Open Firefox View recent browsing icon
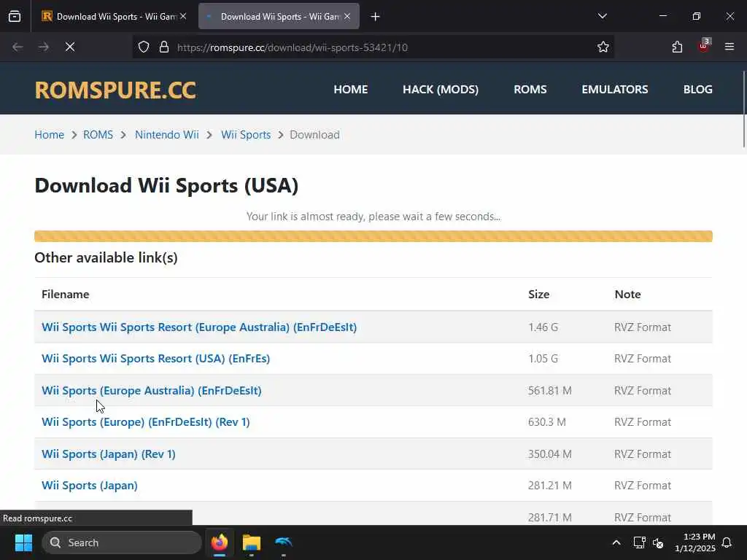The width and height of the screenshot is (747, 560). pyautogui.click(x=15, y=16)
